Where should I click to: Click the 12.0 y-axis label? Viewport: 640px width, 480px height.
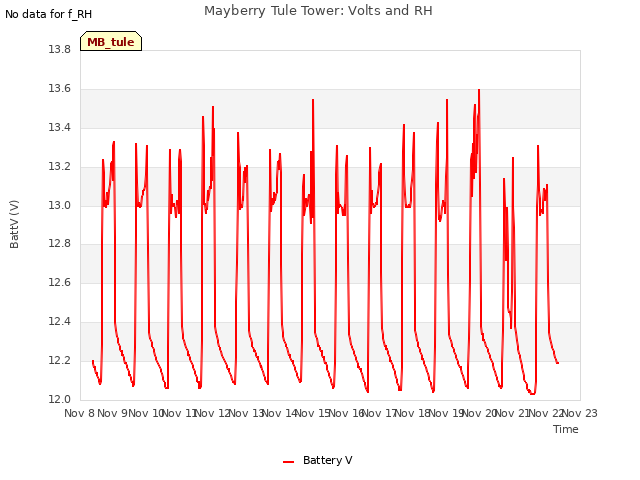[60, 399]
